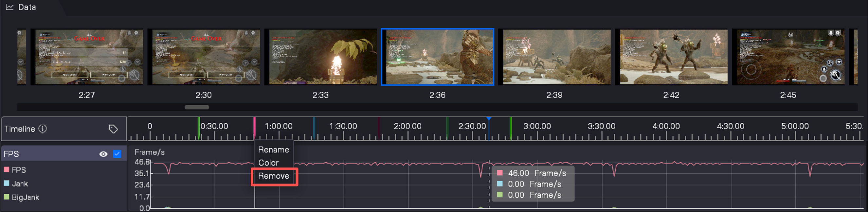The image size is (868, 212).
Task: Click the dark red marker before 2:00.00
Action: click(x=379, y=128)
